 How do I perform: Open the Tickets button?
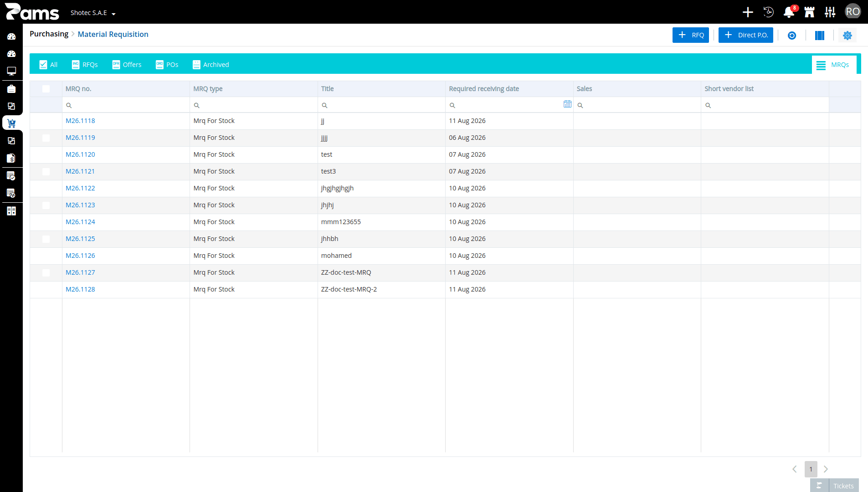pyautogui.click(x=834, y=486)
